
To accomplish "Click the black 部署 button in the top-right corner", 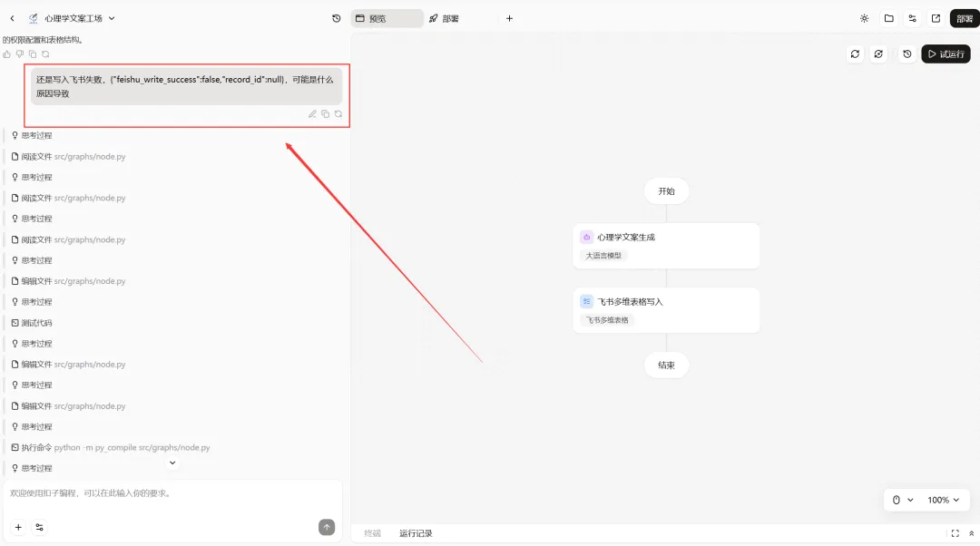I will pyautogui.click(x=965, y=19).
